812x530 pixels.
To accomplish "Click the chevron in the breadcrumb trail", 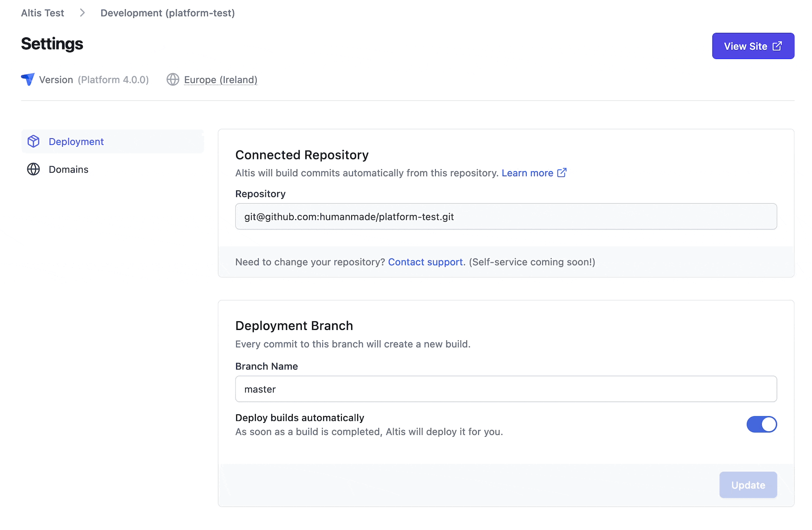I will click(82, 13).
